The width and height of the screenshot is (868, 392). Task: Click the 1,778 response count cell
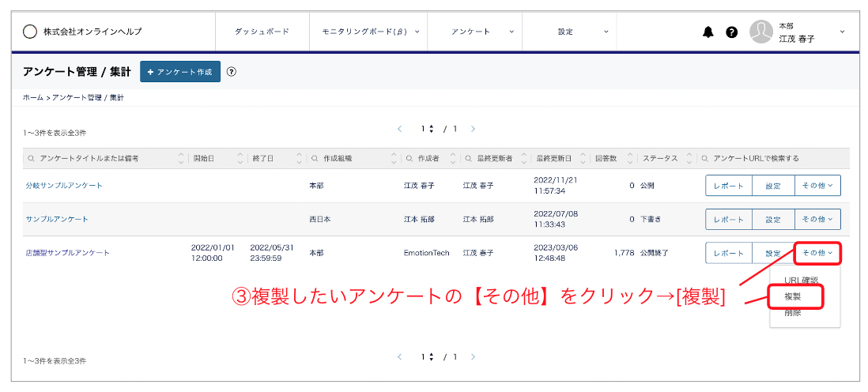[624, 252]
